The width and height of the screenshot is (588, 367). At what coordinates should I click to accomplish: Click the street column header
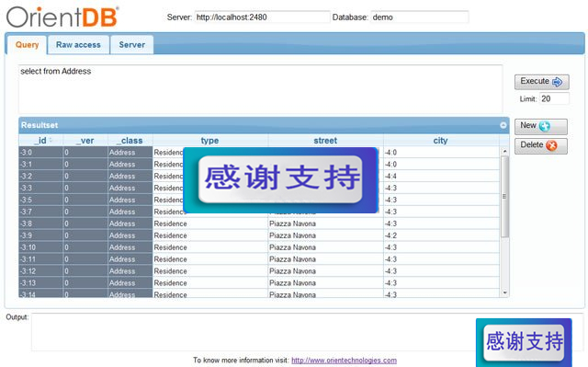(325, 141)
